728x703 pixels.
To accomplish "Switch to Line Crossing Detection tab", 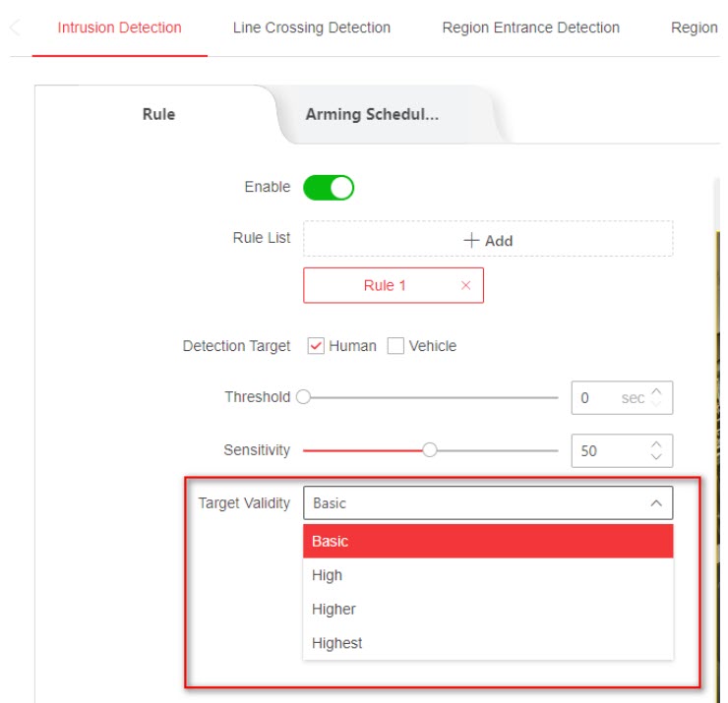I will 311,28.
